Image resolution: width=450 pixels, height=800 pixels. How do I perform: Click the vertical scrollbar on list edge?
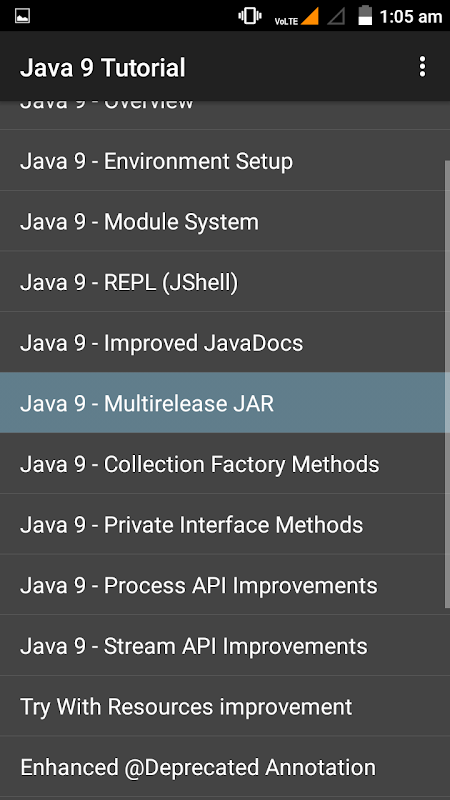(x=447, y=383)
